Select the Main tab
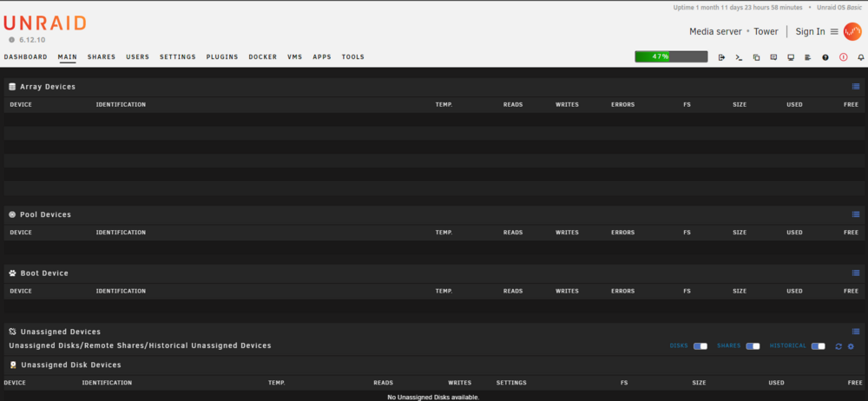The image size is (868, 401). click(68, 57)
